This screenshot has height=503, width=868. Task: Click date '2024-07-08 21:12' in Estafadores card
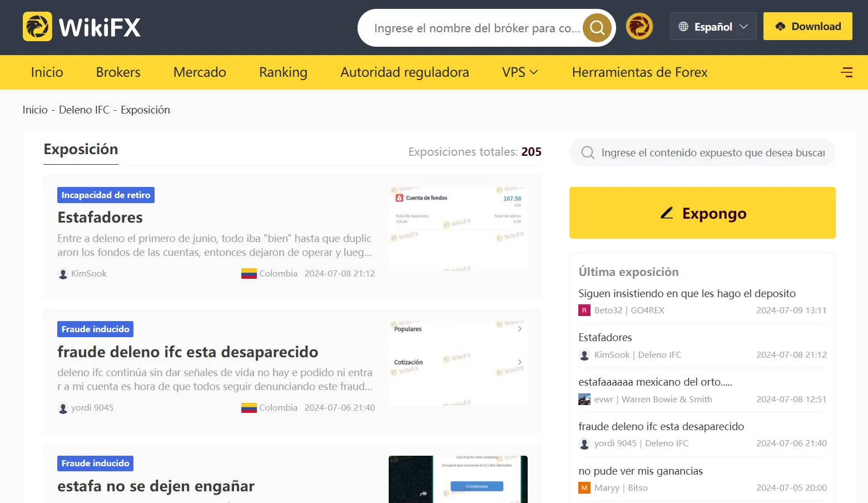(x=340, y=274)
